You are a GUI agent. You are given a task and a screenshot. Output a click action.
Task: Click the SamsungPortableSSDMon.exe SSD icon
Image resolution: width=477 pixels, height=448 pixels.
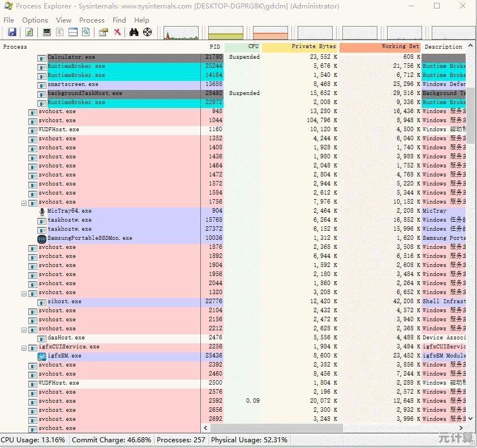(42, 238)
